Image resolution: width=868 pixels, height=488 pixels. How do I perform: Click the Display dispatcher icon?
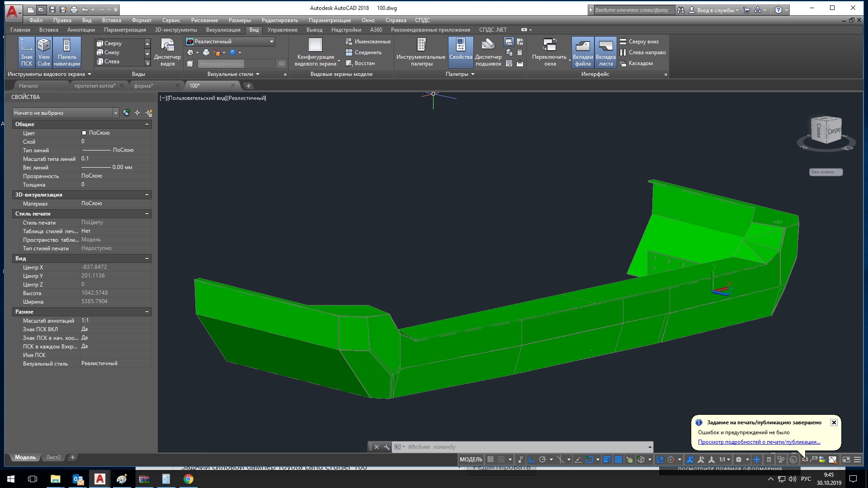[x=168, y=45]
